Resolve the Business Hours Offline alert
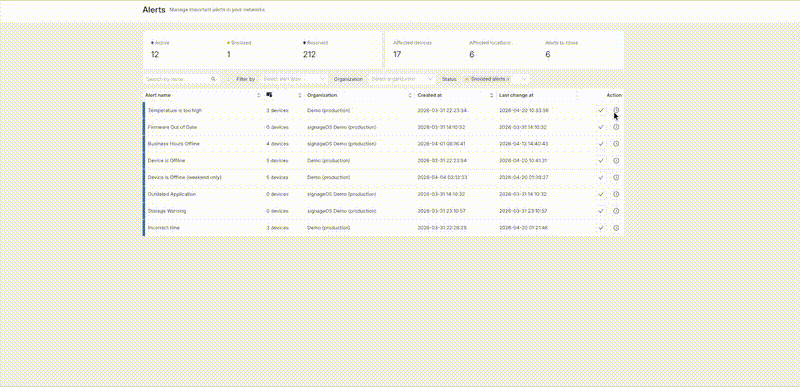This screenshot has height=387, width=800. [x=601, y=144]
